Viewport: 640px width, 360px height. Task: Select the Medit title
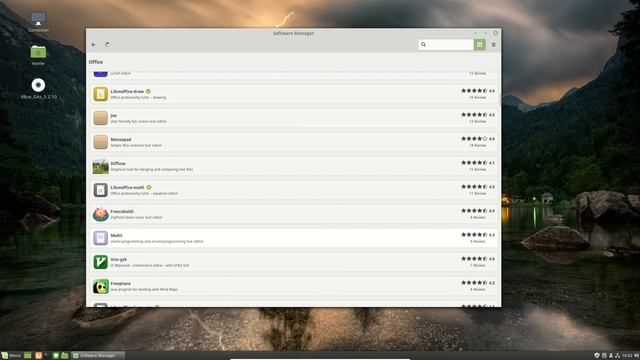(x=116, y=236)
